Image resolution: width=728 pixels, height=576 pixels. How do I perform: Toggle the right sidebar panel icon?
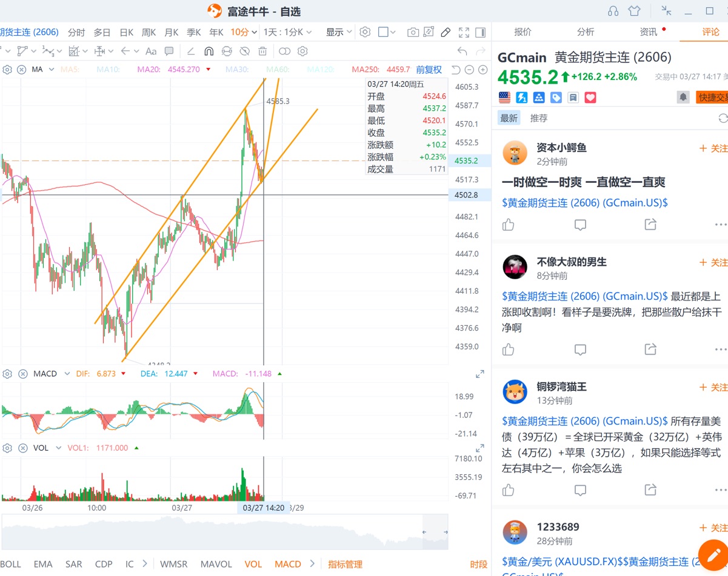click(x=480, y=32)
